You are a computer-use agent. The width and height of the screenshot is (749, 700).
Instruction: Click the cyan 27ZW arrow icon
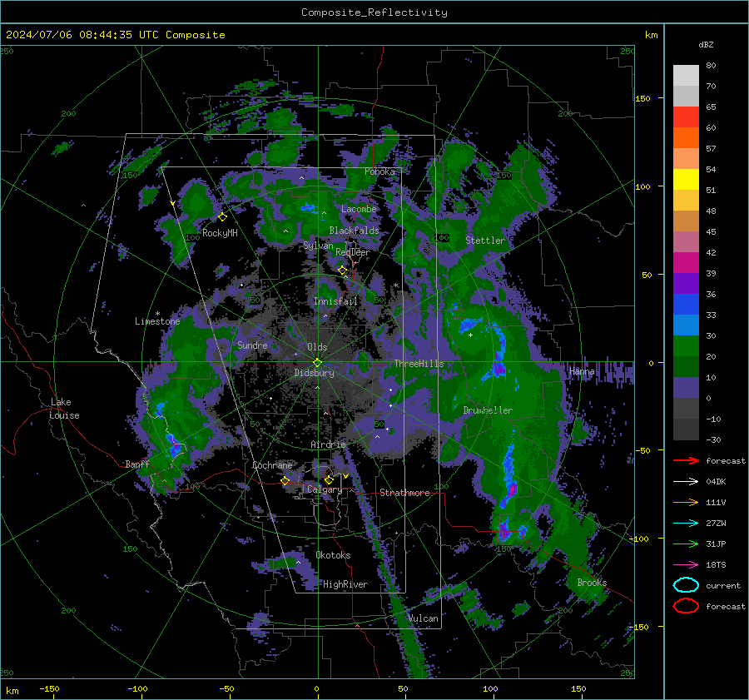(x=686, y=524)
